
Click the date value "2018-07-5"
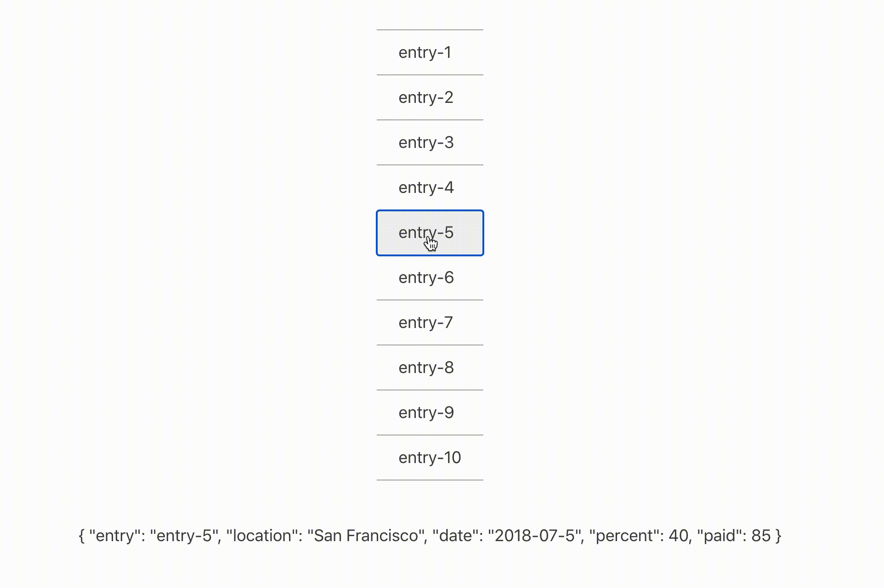click(x=534, y=535)
